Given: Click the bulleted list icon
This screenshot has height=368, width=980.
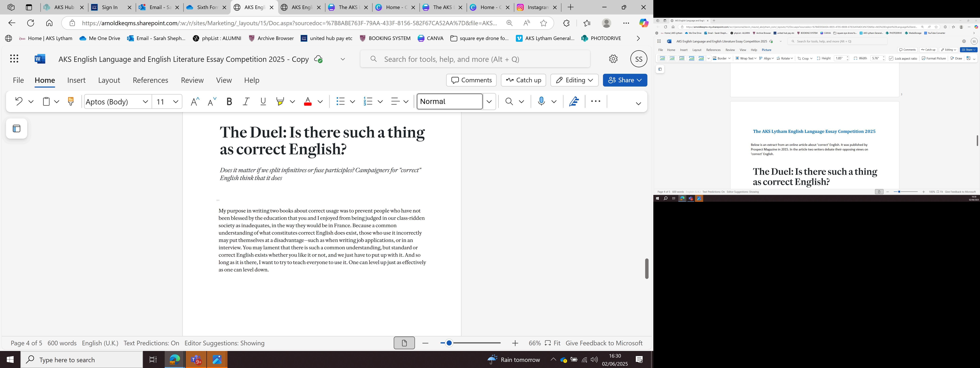Looking at the screenshot, I should pos(340,101).
